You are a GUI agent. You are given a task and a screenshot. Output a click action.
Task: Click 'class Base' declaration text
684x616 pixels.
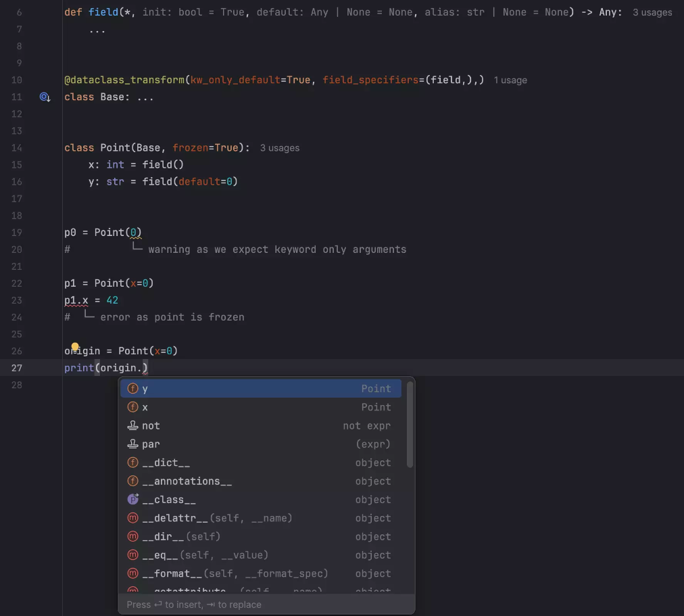(x=94, y=97)
